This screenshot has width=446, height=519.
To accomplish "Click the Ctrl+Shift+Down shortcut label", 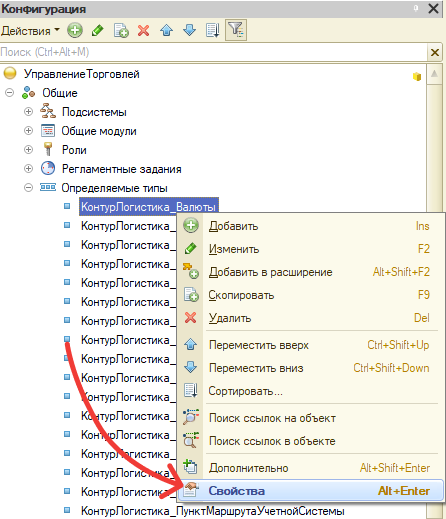I will pos(391,368).
